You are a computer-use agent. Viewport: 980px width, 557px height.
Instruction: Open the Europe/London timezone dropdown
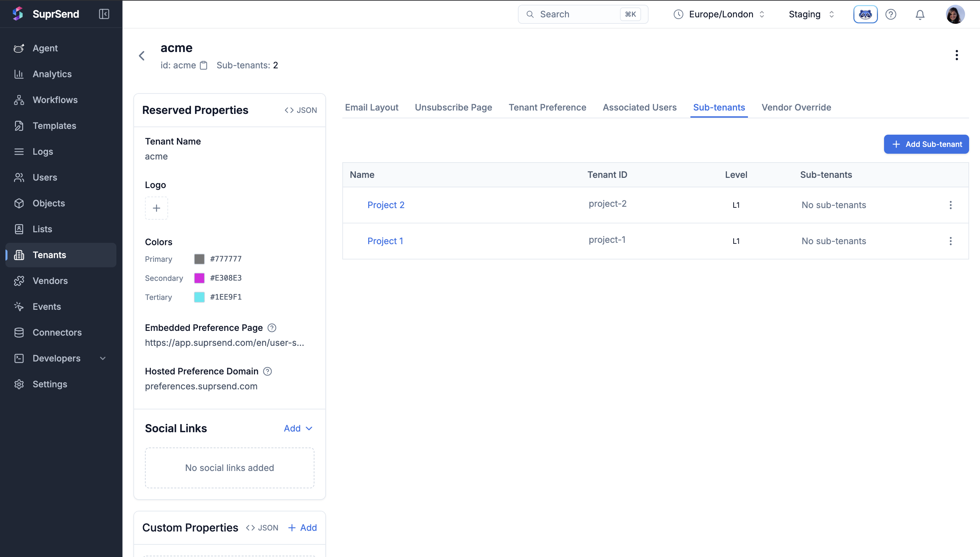pos(719,14)
